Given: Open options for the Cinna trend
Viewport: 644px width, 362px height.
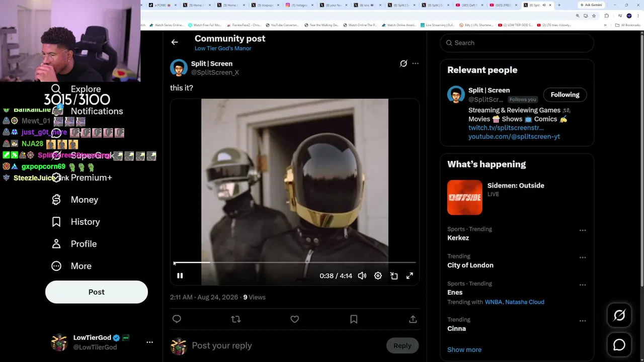Looking at the screenshot, I should coord(583,321).
